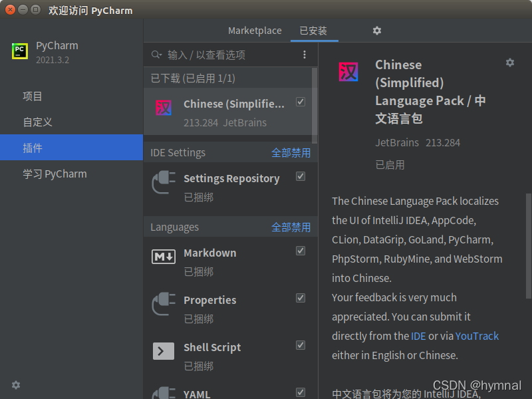Click the Languages group header
Viewport: 532px width, 399px height.
[x=174, y=227]
